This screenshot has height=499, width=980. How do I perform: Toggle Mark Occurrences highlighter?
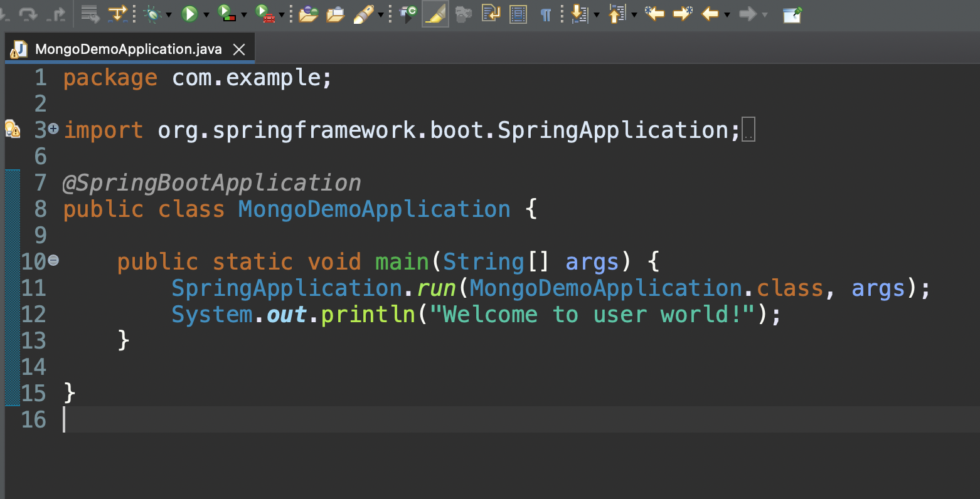click(x=435, y=14)
